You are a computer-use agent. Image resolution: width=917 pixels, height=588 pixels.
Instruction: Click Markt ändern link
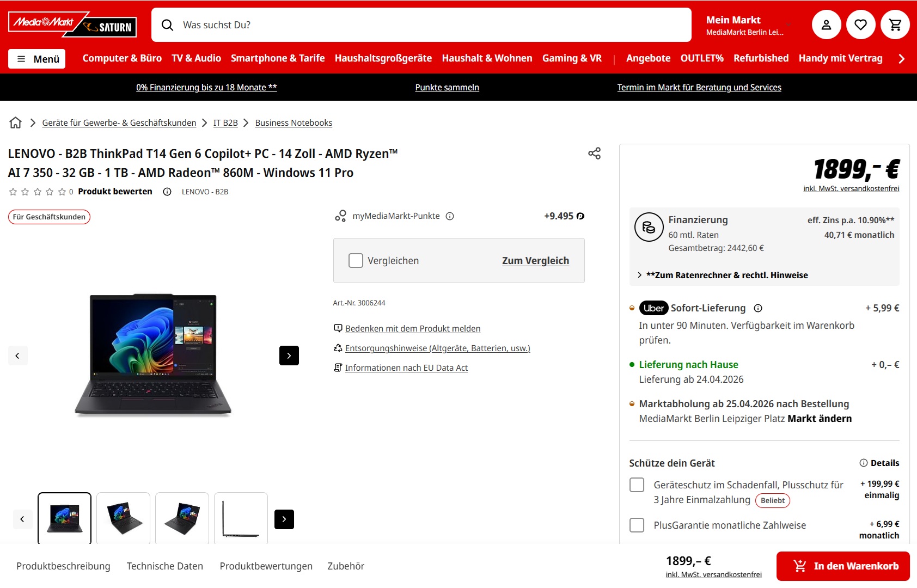[x=820, y=419]
